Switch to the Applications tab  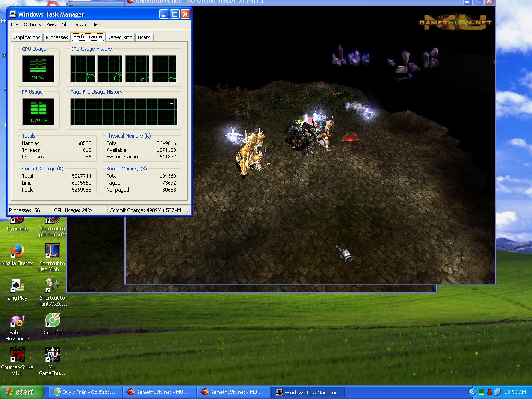click(27, 37)
